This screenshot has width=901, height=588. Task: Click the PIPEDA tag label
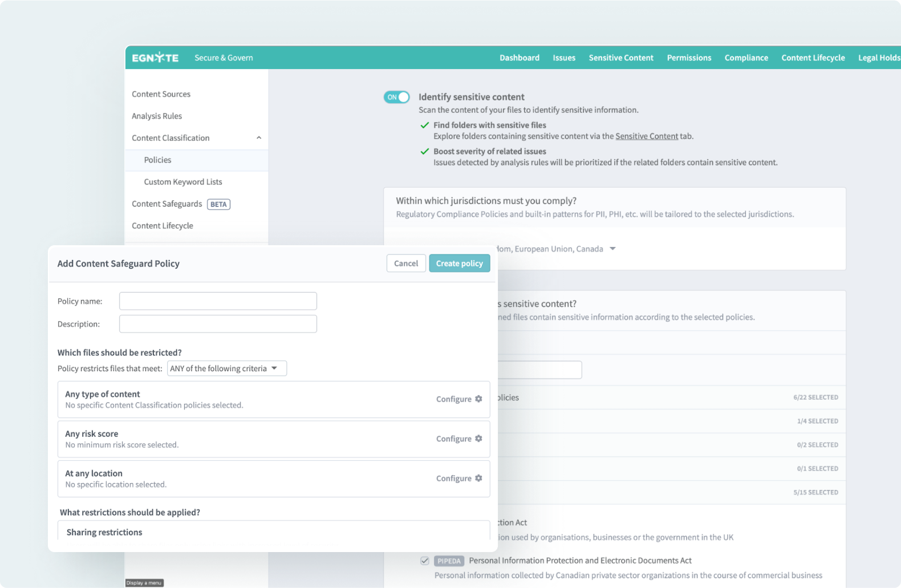449,561
